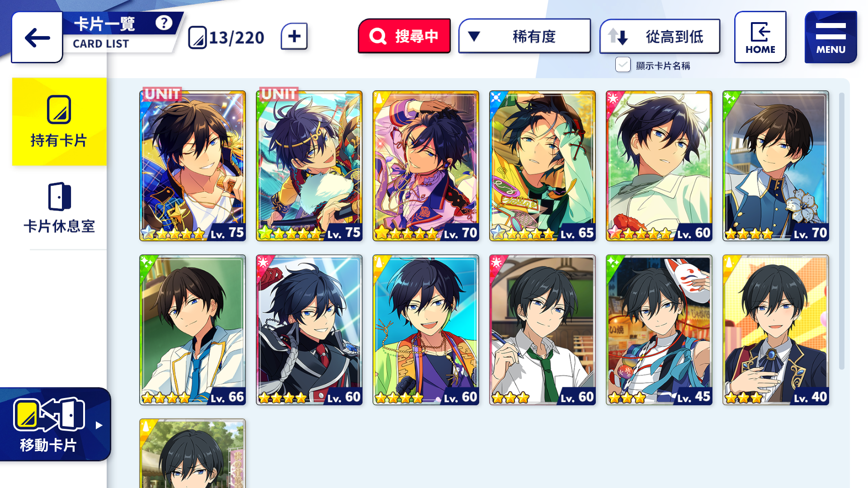Open the MENU hamburger icon
The height and width of the screenshot is (488, 868).
[831, 37]
